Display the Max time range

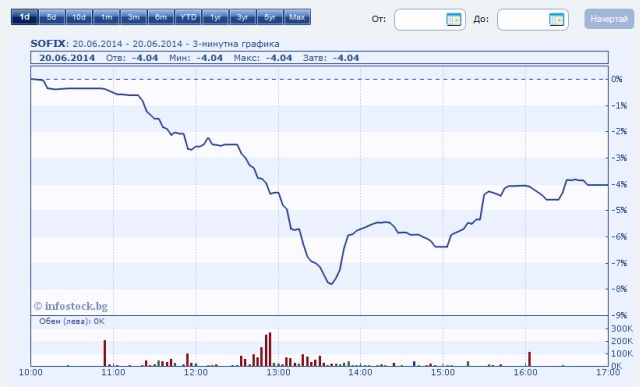(297, 17)
